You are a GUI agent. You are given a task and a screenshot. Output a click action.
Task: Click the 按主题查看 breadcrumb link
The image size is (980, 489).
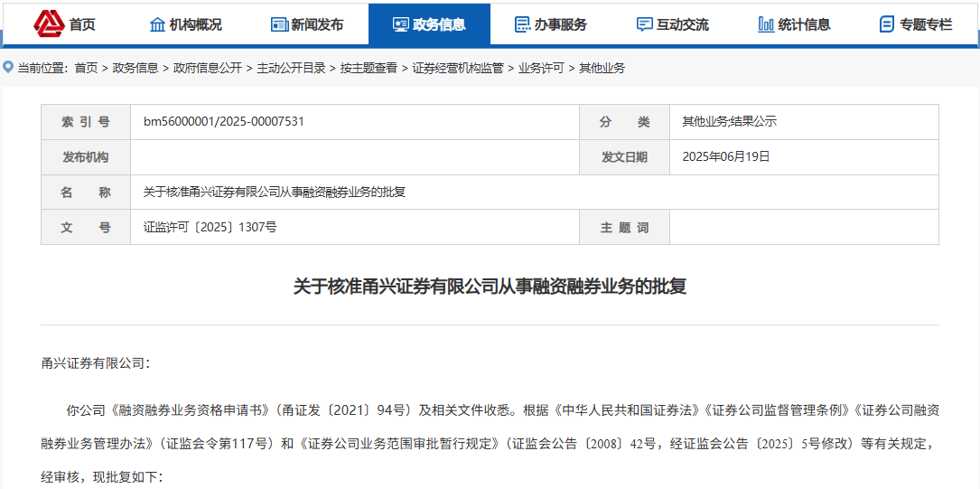[x=369, y=69]
